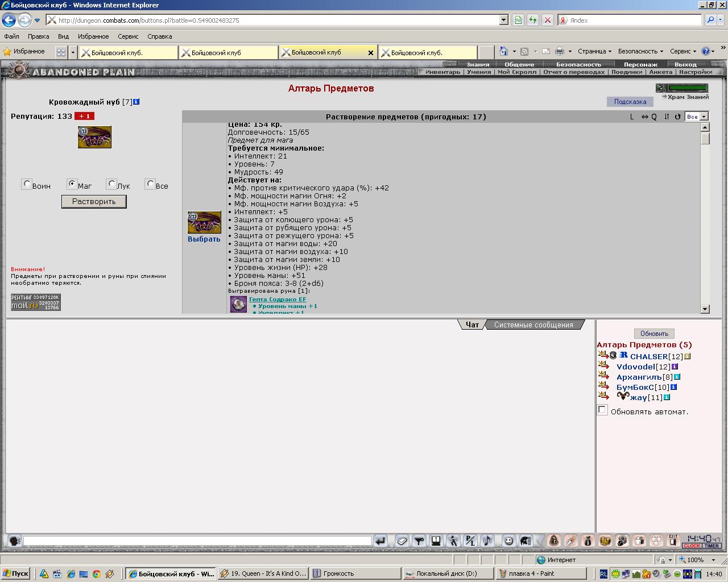Select the Лук radio button
This screenshot has width=728, height=582.
(x=111, y=184)
